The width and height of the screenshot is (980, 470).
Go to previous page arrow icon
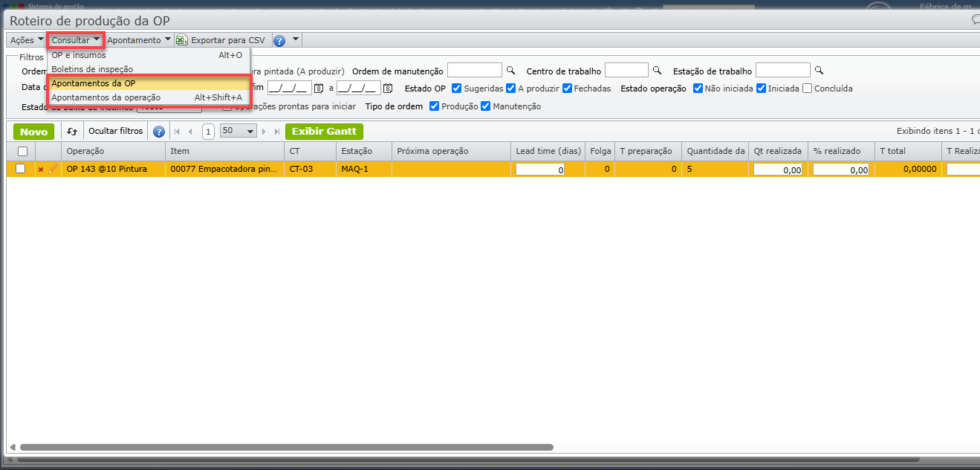point(190,132)
